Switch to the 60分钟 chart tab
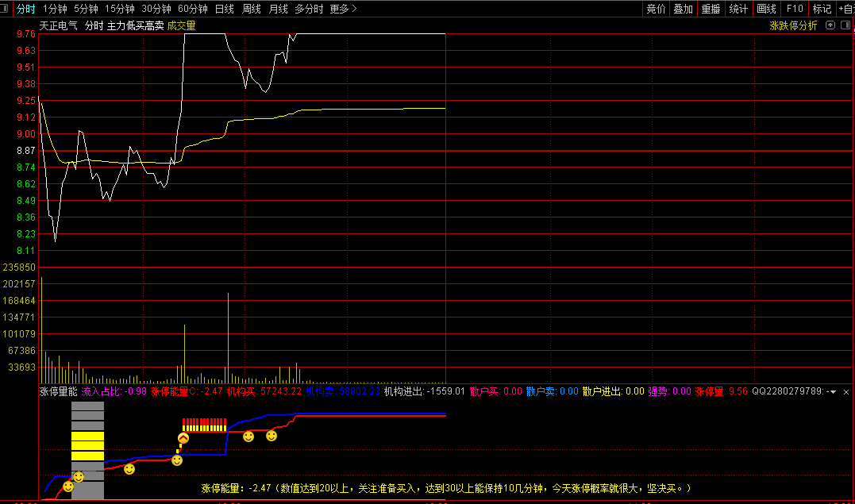Screen dimensions: 855x504 [192, 9]
